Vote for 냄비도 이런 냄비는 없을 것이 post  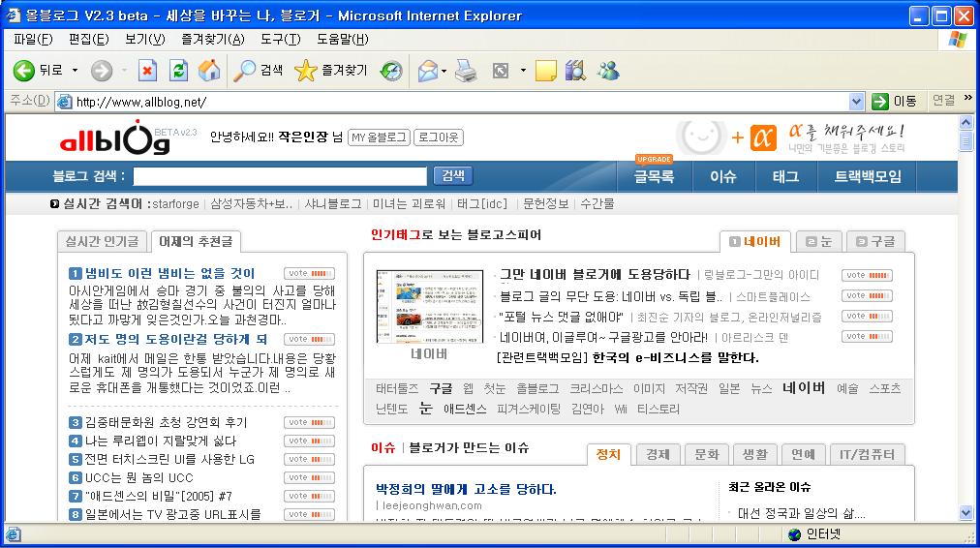click(309, 274)
